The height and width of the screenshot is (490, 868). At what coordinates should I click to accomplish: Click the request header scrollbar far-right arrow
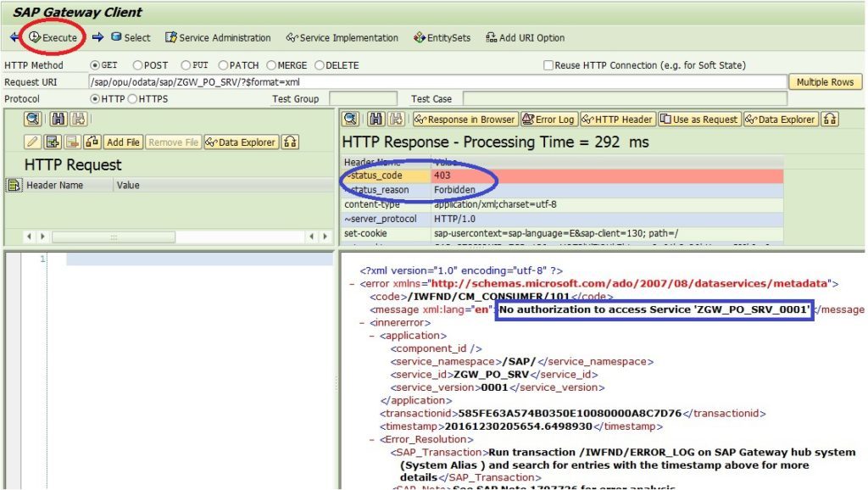[x=325, y=237]
